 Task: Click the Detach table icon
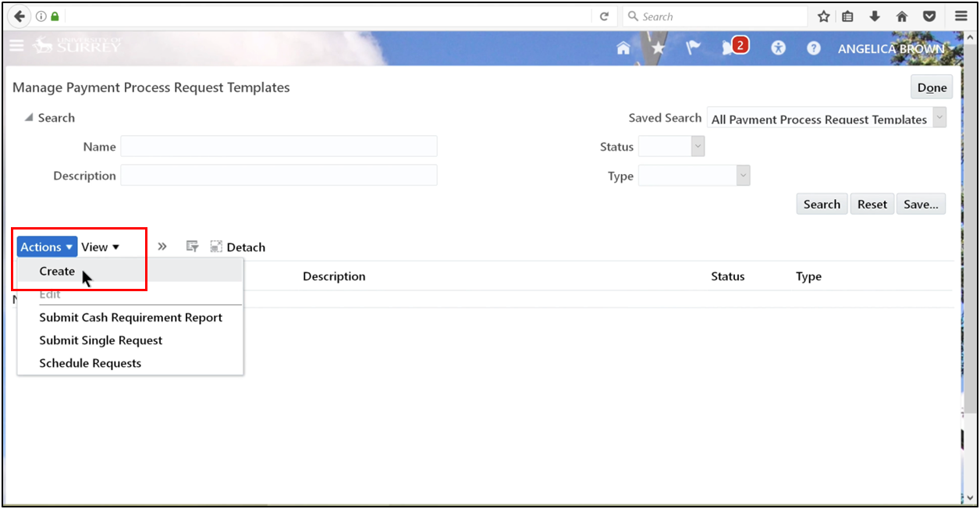[216, 246]
